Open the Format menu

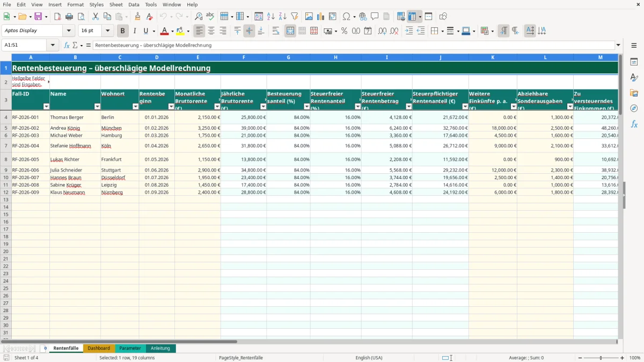[75, 4]
